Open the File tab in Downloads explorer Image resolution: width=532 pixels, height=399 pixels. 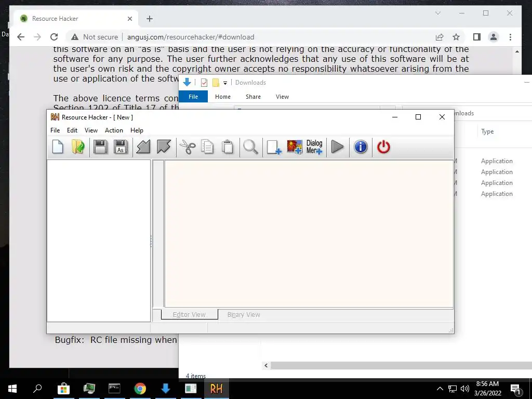193,97
